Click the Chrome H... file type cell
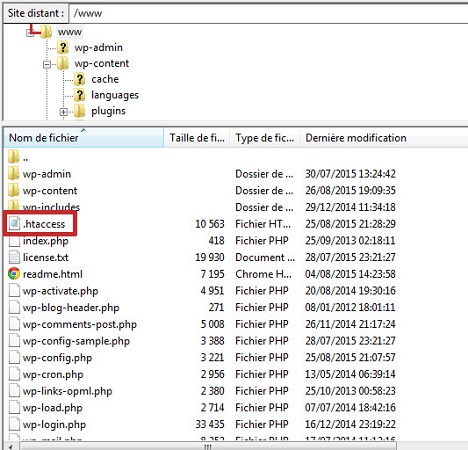Image resolution: width=468 pixels, height=450 pixels. tap(263, 274)
